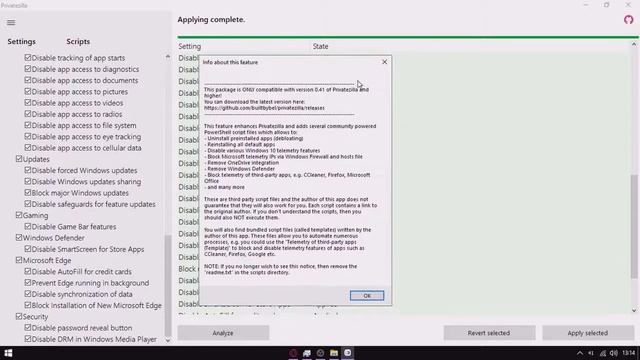Screen dimensions: 640x360
Task: Click Revert selected button
Action: pos(489,333)
